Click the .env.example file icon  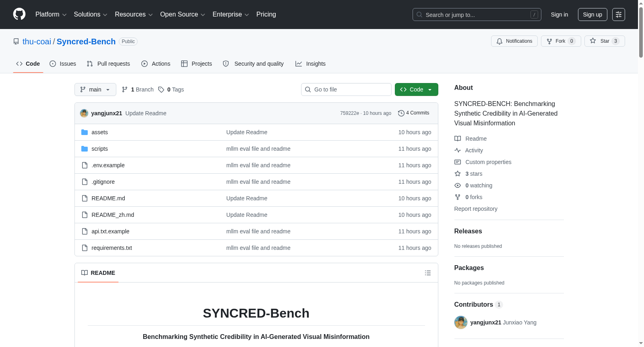85,165
